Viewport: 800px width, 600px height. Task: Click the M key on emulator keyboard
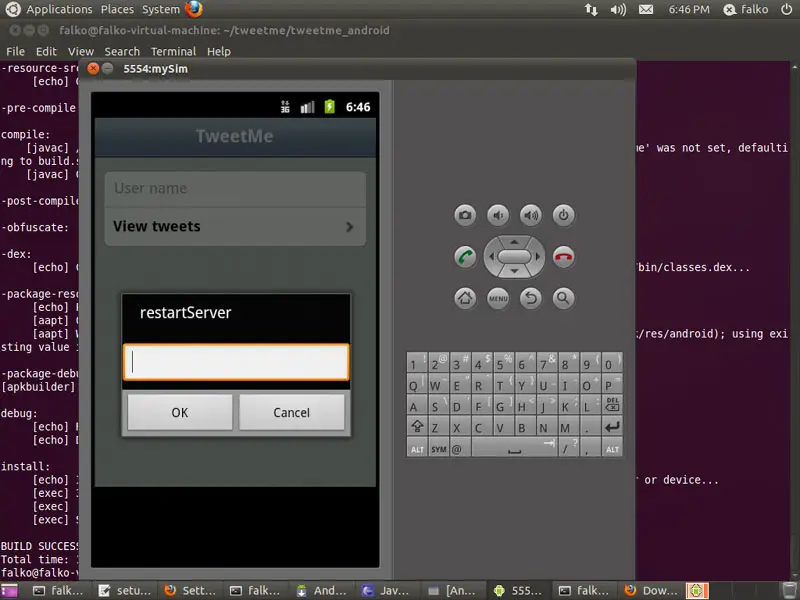pyautogui.click(x=568, y=426)
